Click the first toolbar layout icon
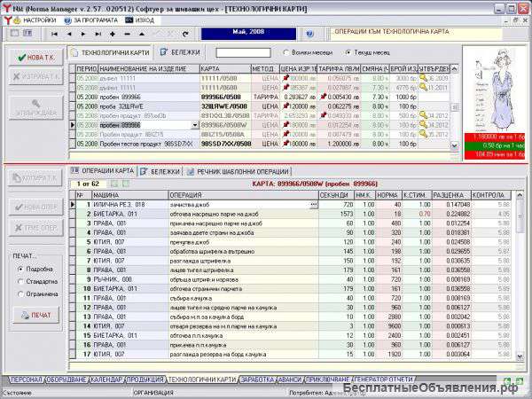 click(x=14, y=34)
